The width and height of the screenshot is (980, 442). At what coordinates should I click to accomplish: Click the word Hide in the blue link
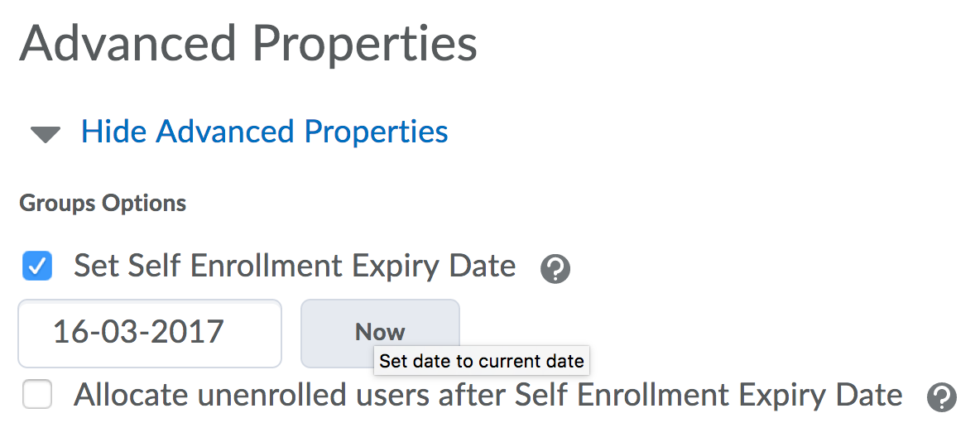(x=114, y=132)
